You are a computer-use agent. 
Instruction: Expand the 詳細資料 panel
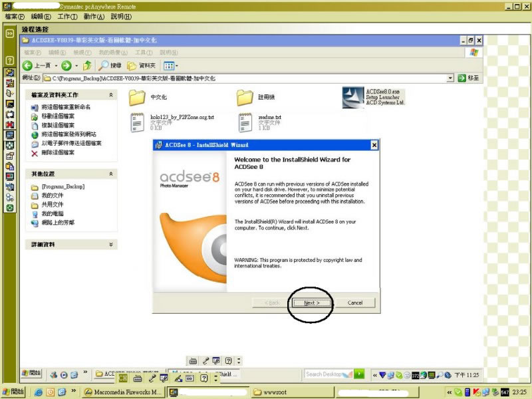pos(111,244)
